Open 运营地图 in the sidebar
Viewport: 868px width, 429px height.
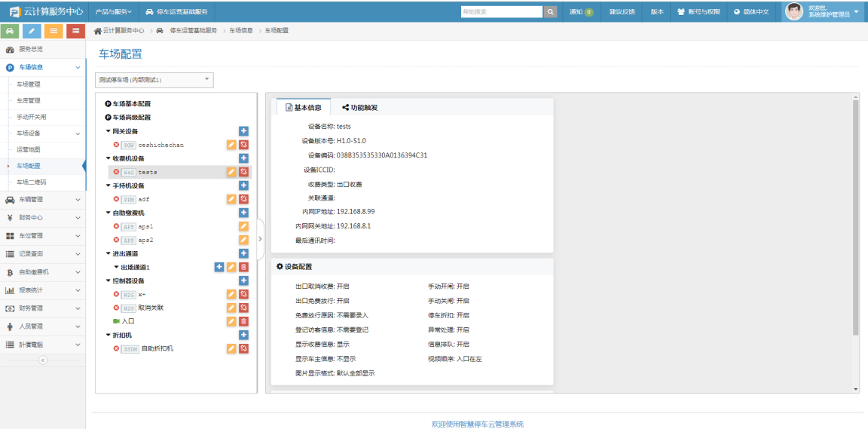(x=28, y=149)
